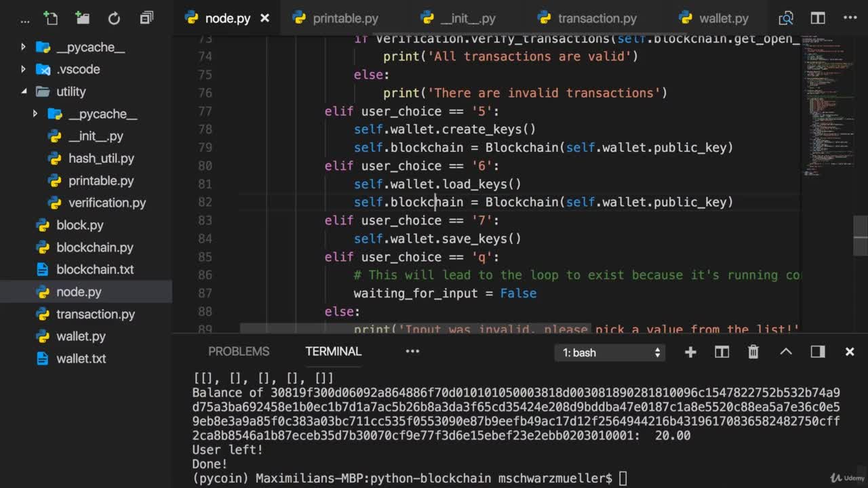Show more panel tabs via ellipsis
This screenshot has height=488, width=868.
point(412,351)
